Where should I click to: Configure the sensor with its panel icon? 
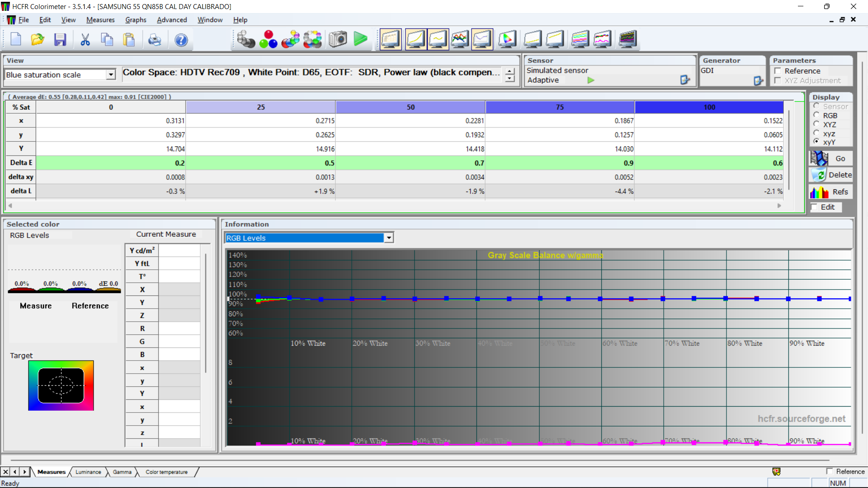click(x=685, y=80)
